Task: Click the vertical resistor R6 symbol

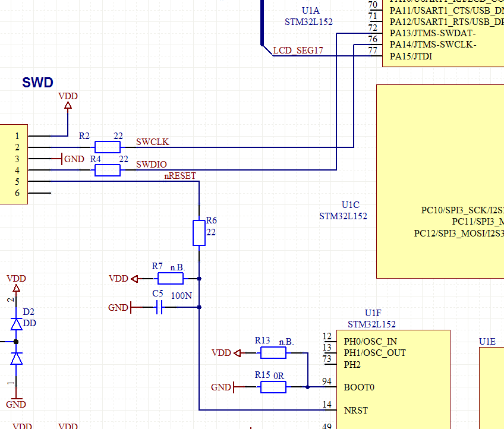Action: (x=199, y=232)
